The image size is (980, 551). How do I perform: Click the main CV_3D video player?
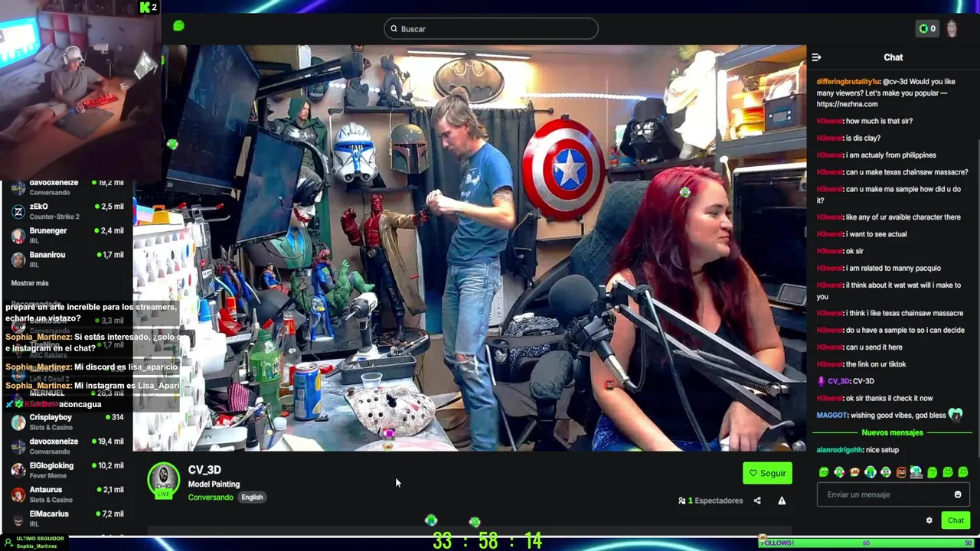[469, 248]
